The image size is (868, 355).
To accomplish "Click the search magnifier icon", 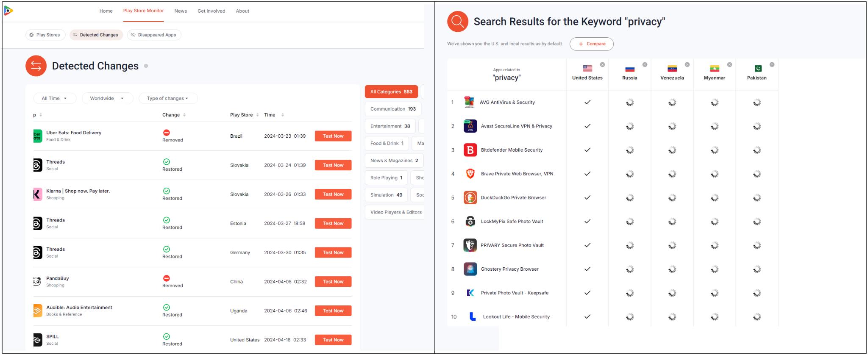I will tap(458, 21).
